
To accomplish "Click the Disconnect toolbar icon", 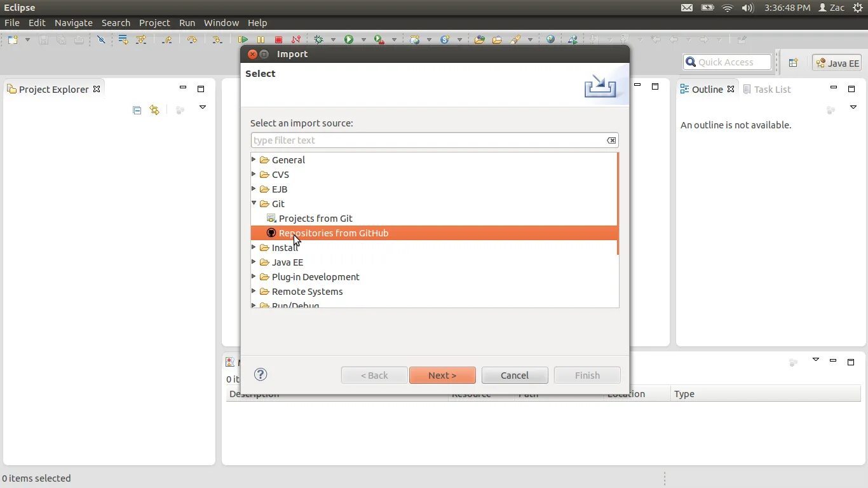I will [x=295, y=39].
